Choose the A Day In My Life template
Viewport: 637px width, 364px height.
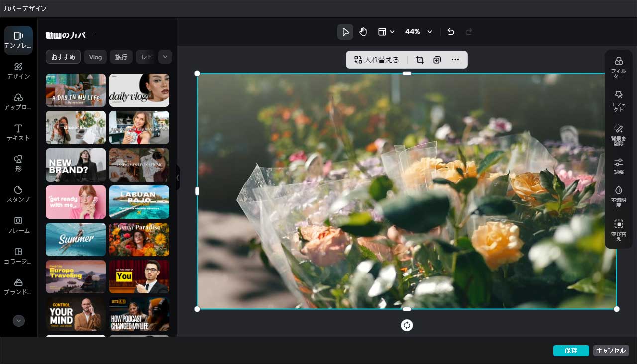point(76,90)
